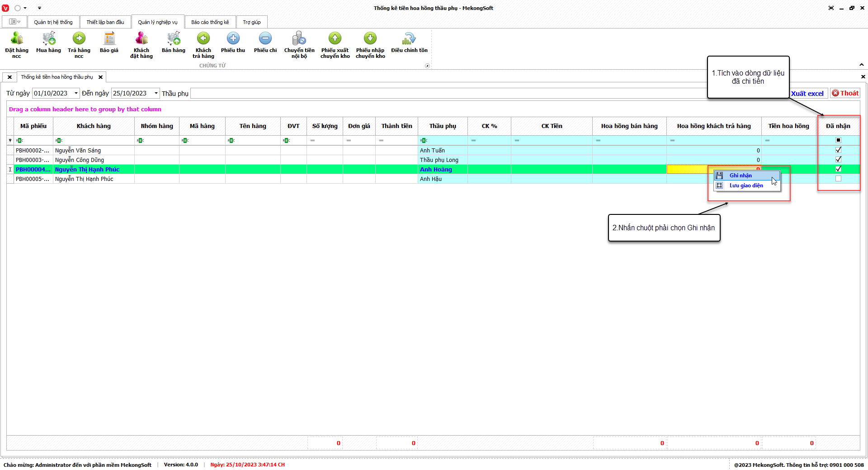Screen dimensions: 868x470
Task: Uncheck Đã nhận for Nguyễn Văn Sáng
Action: click(838, 150)
